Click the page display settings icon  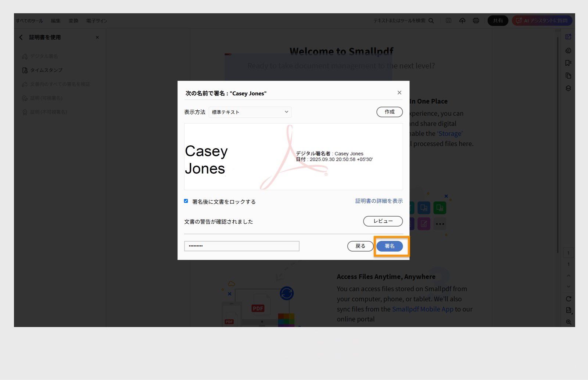click(569, 310)
